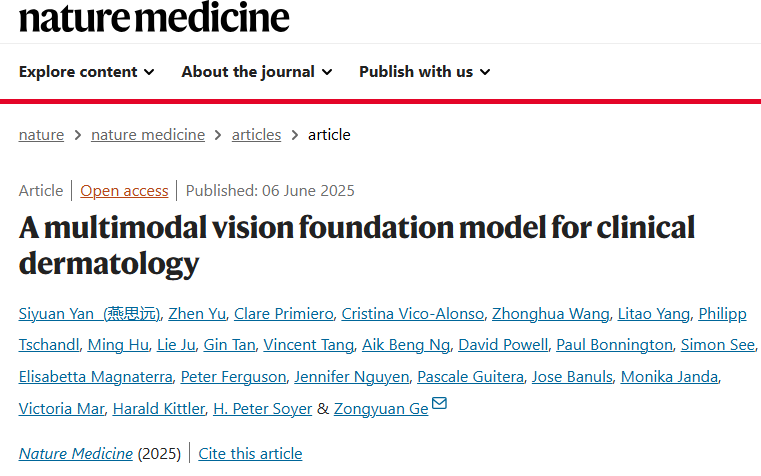761x476 pixels.
Task: Select author Clare Primiero
Action: (284, 314)
